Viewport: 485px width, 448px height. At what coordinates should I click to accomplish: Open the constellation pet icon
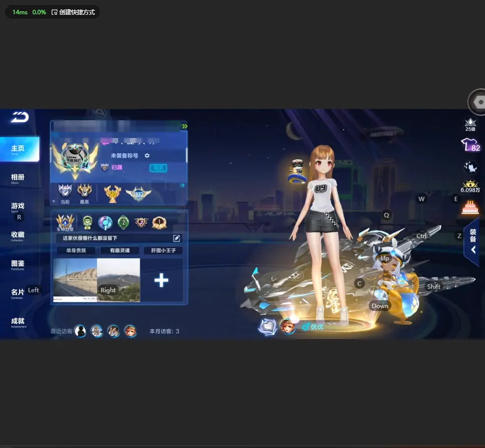tap(470, 167)
